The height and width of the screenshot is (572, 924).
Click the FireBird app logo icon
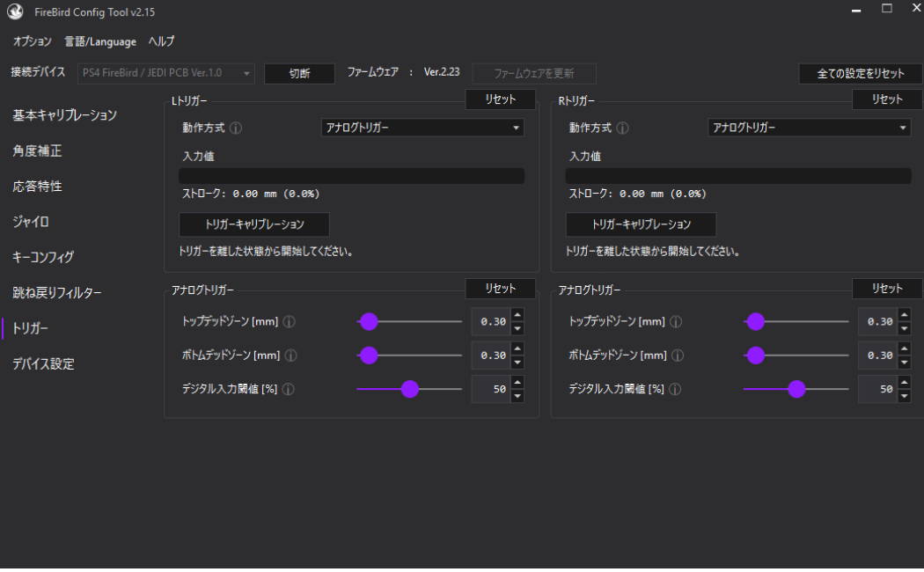pyautogui.click(x=15, y=11)
